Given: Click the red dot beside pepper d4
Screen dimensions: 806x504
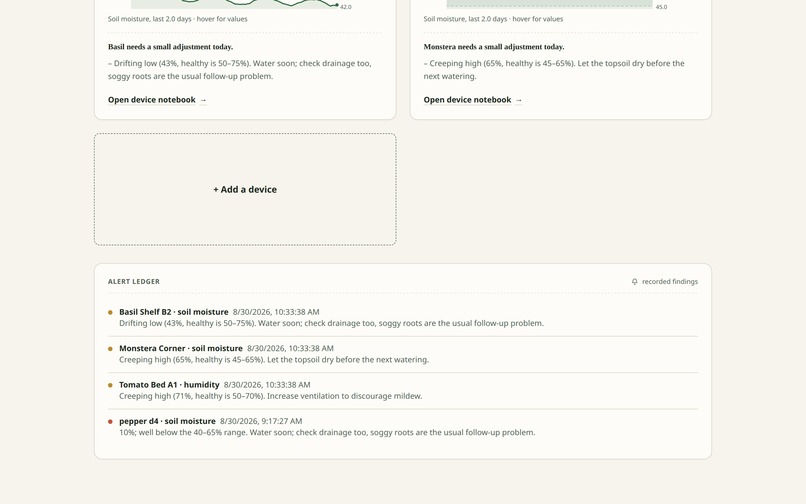Looking at the screenshot, I should pyautogui.click(x=110, y=422).
